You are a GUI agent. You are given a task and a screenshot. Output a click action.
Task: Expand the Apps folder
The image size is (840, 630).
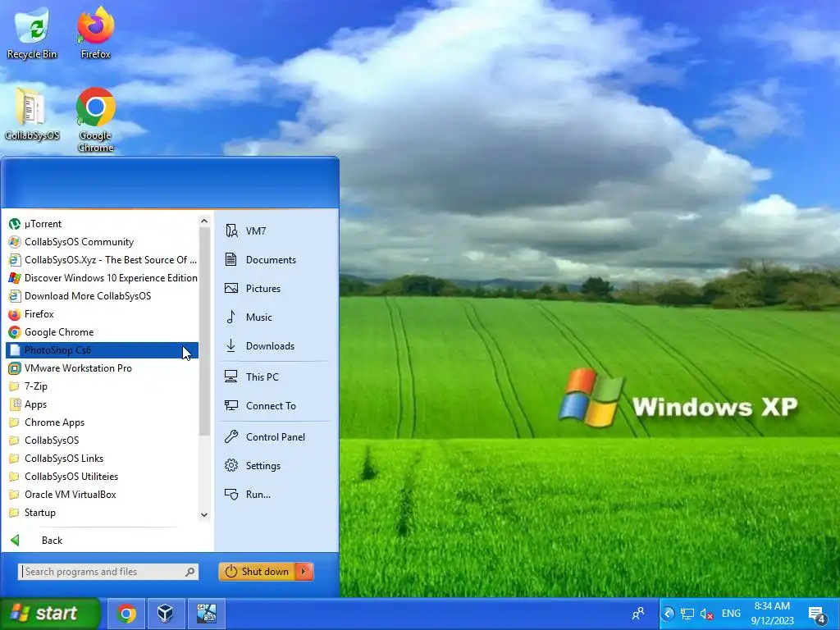pos(102,404)
